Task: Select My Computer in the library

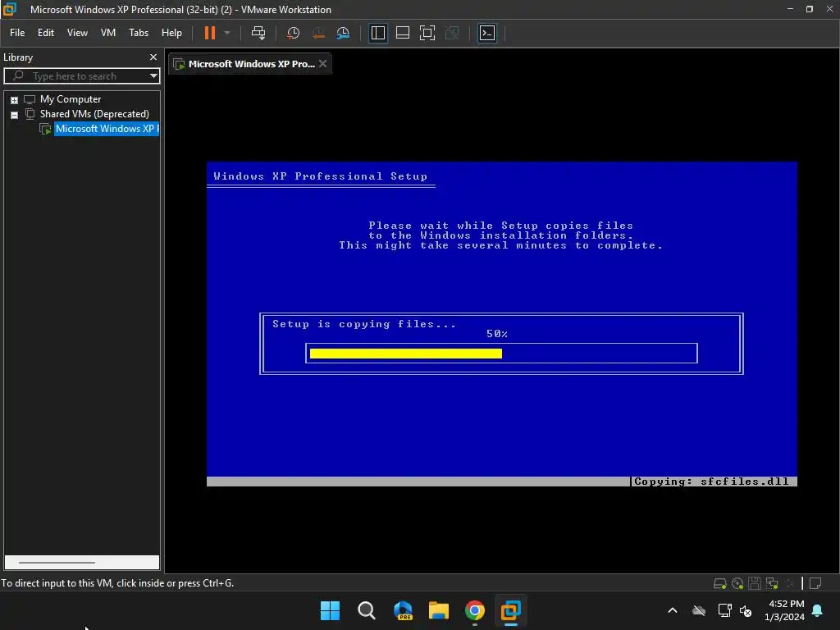Action: 71,99
